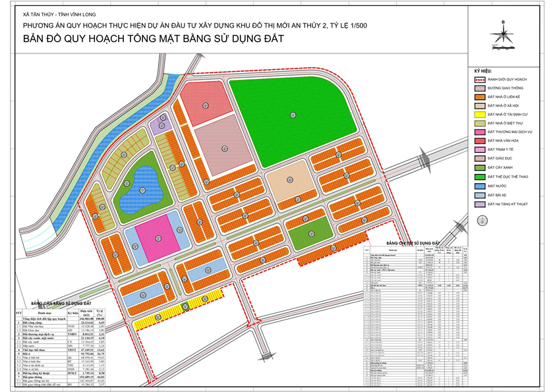The height and width of the screenshot is (392, 555).
Task: Click the map title "Bản đồ quy hoạch"
Action: [x=152, y=40]
